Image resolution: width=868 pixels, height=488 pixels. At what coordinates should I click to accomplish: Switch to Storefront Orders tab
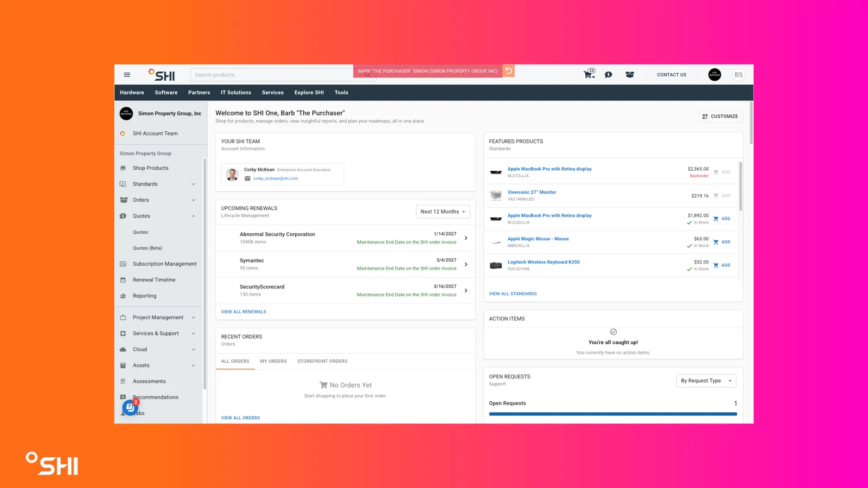point(322,361)
